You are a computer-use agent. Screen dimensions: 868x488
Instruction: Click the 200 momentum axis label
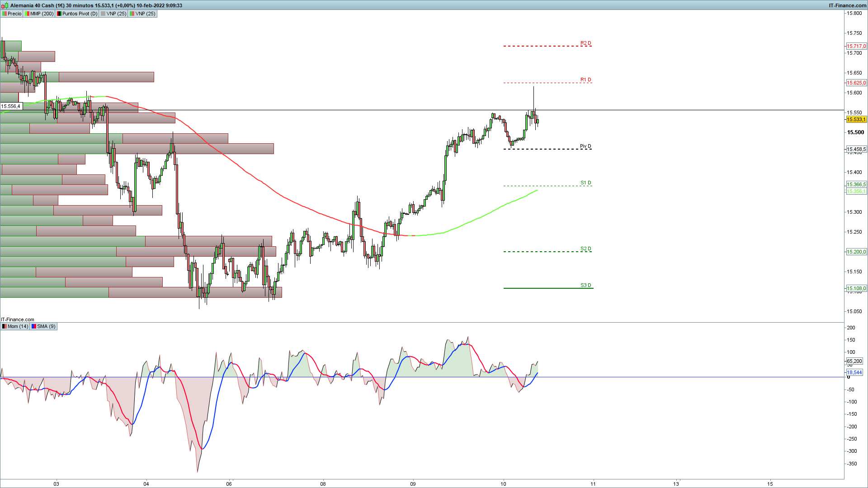tap(851, 328)
